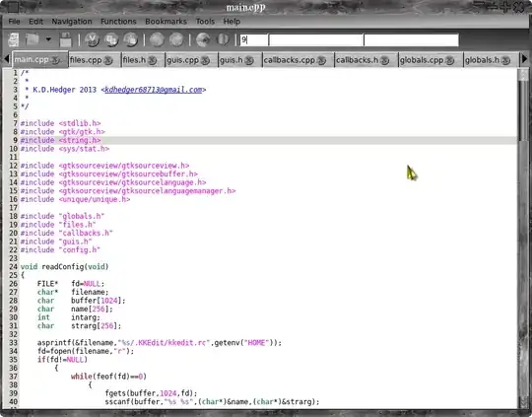Click the Paste toolbar icon

131,39
